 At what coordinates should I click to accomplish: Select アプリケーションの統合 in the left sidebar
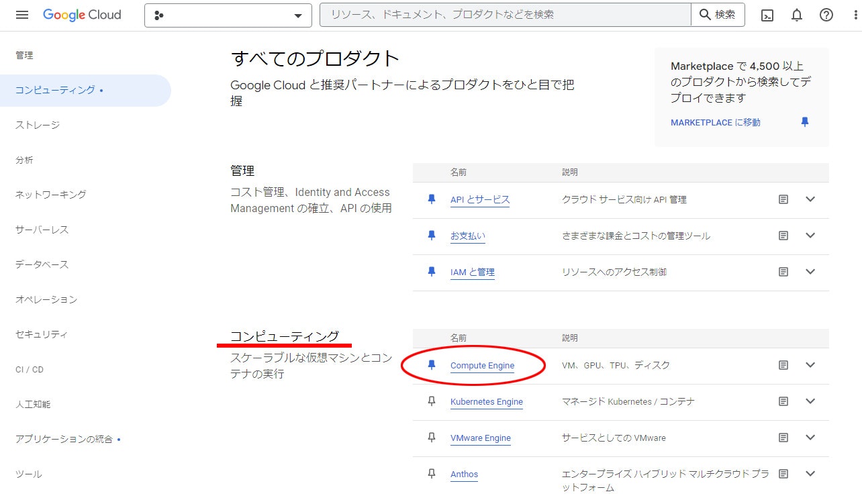(x=64, y=439)
